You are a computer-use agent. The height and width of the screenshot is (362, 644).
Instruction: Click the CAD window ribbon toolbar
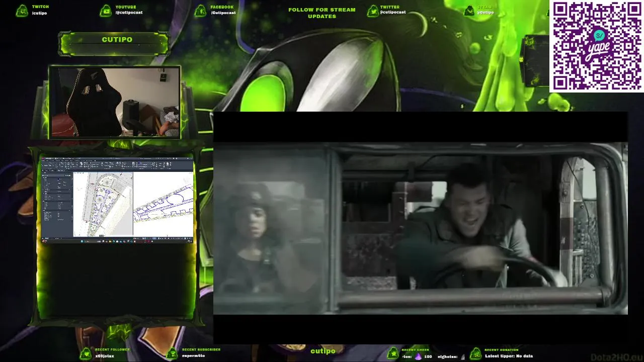point(117,164)
